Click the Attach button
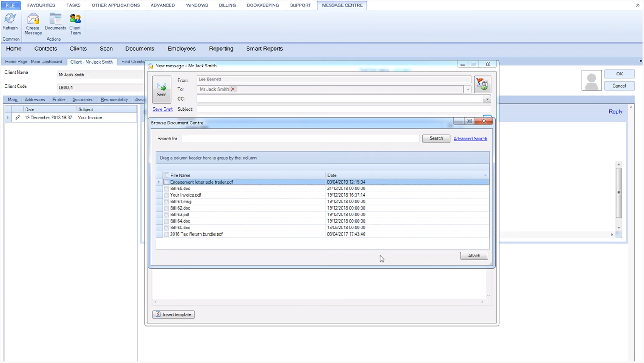 pos(474,256)
